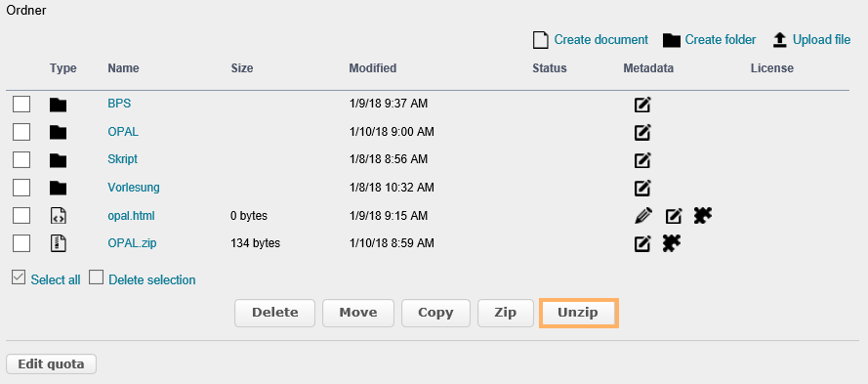Screen dimensions: 868x384
Task: Open metadata editor for OPAL folder
Action: [x=642, y=132]
